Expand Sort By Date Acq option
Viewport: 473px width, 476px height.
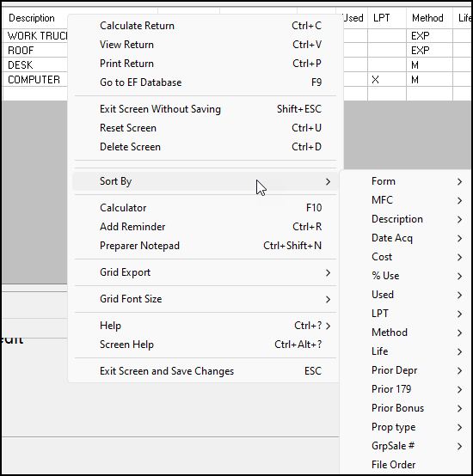point(407,238)
